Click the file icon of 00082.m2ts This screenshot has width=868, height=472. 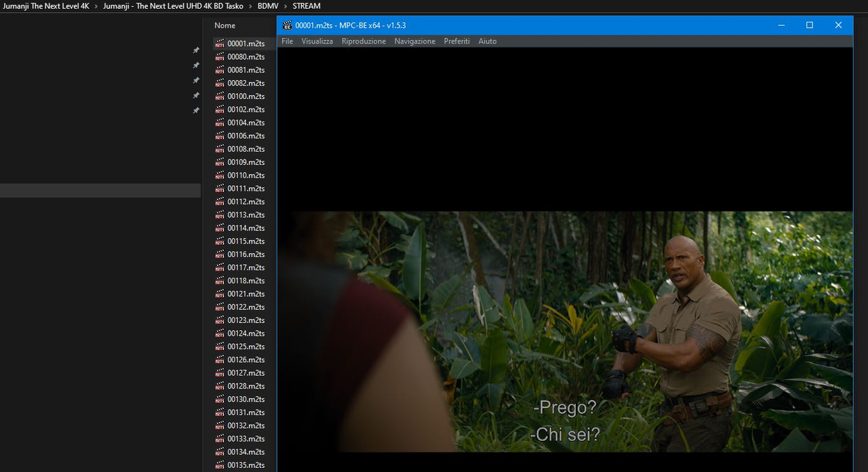220,83
